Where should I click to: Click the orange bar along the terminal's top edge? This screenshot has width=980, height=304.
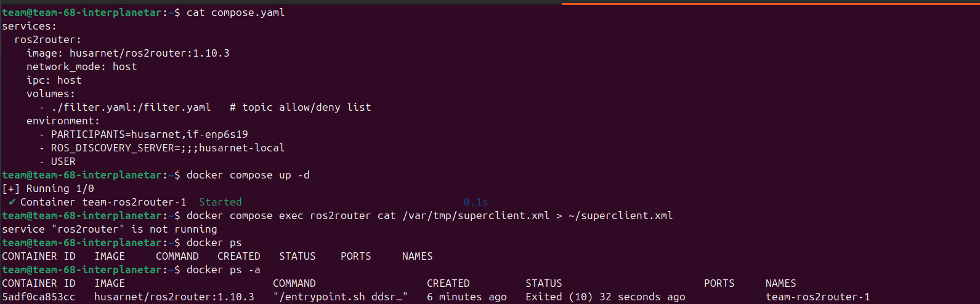pos(771,4)
